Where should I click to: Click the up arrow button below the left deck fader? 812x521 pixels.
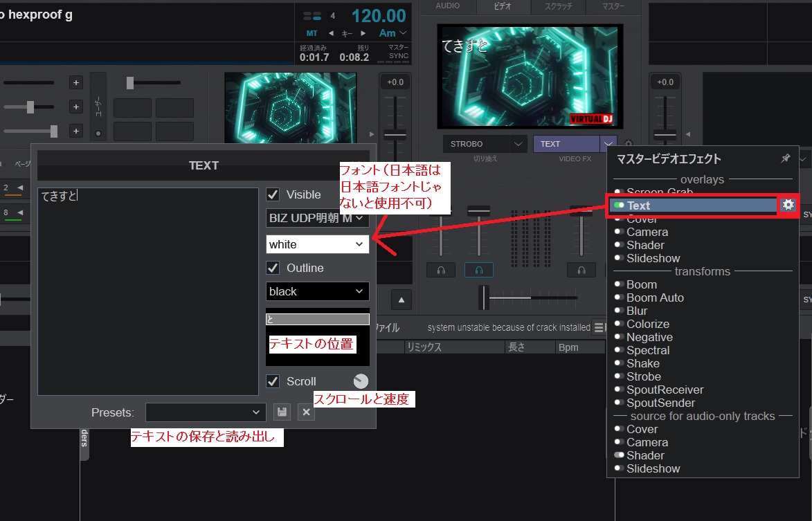(x=402, y=299)
